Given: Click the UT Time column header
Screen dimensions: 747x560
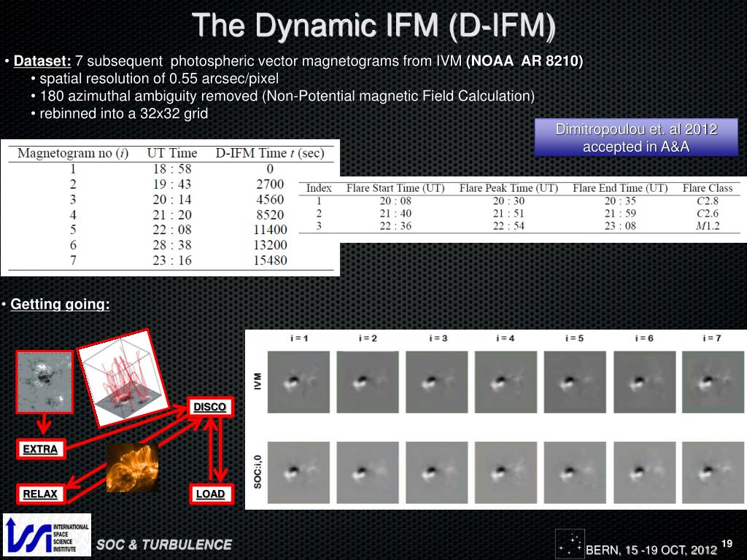Looking at the screenshot, I should pos(172,153).
